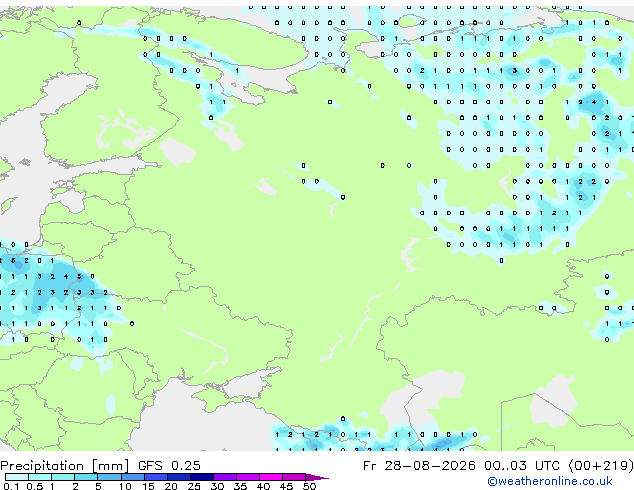Click the legend label '25'
Screen dimensions: 634x490
[194, 486]
